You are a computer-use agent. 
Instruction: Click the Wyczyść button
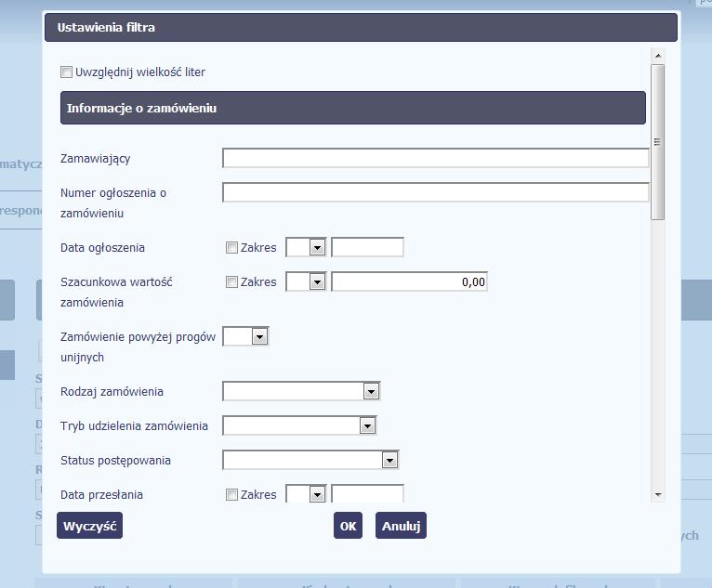click(x=89, y=526)
